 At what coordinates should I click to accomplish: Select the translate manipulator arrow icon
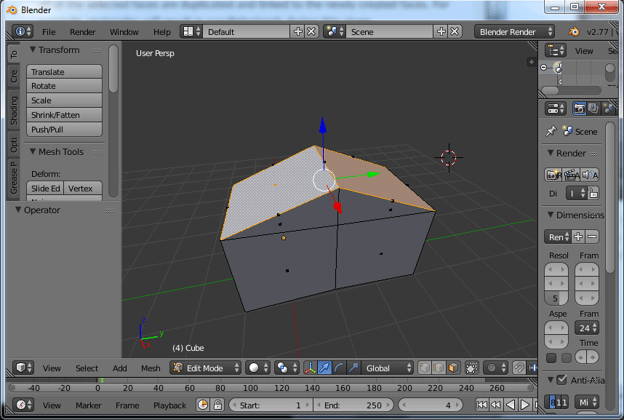(325, 368)
